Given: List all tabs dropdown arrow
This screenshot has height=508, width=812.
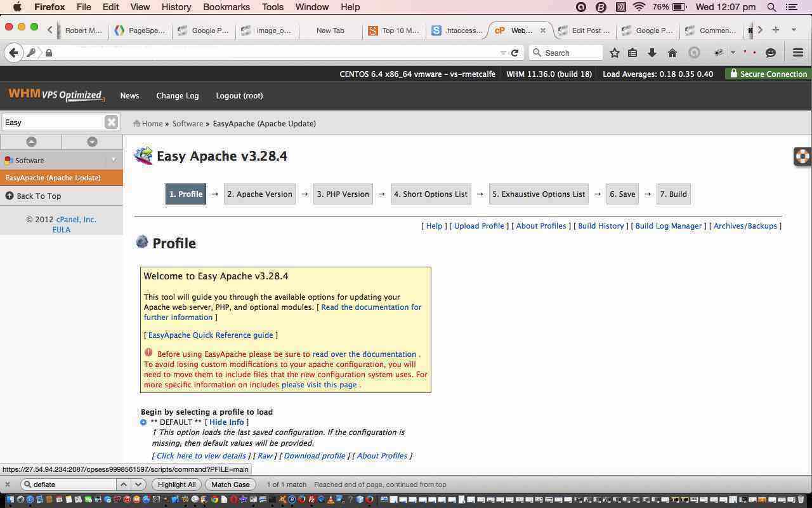Looking at the screenshot, I should click(x=794, y=30).
